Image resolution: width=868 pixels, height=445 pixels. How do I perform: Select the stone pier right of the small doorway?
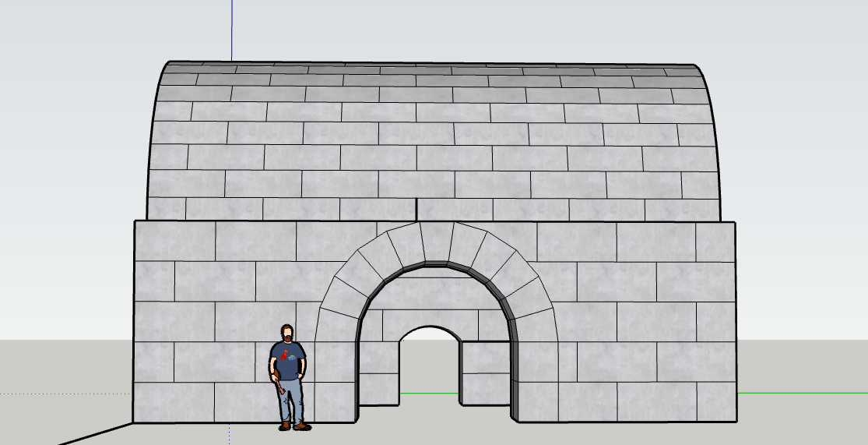tap(484, 373)
